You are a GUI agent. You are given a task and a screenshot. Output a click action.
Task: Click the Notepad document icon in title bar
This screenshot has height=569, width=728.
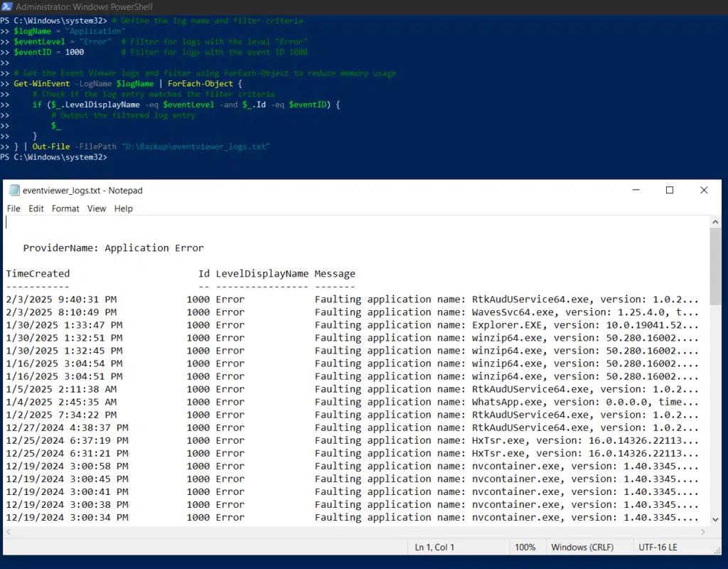pyautogui.click(x=14, y=191)
